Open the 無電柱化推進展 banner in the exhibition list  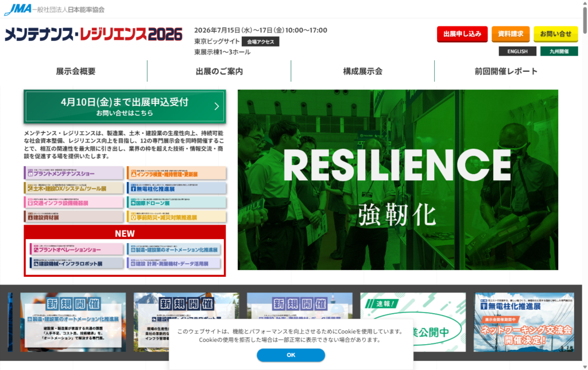pyautogui.click(x=176, y=188)
